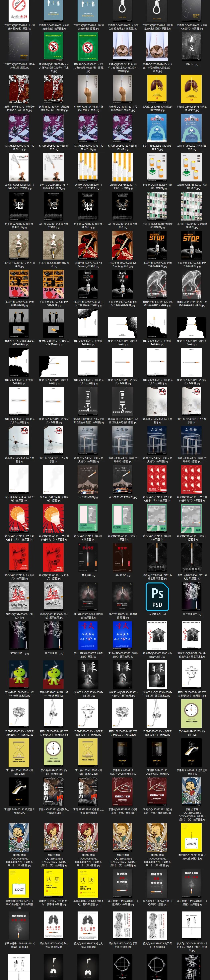The height and width of the screenshot is (980, 210).
Task: Click file name 黄小逸 775453051 TA 2 展示图.jpg
Action: pos(54,460)
